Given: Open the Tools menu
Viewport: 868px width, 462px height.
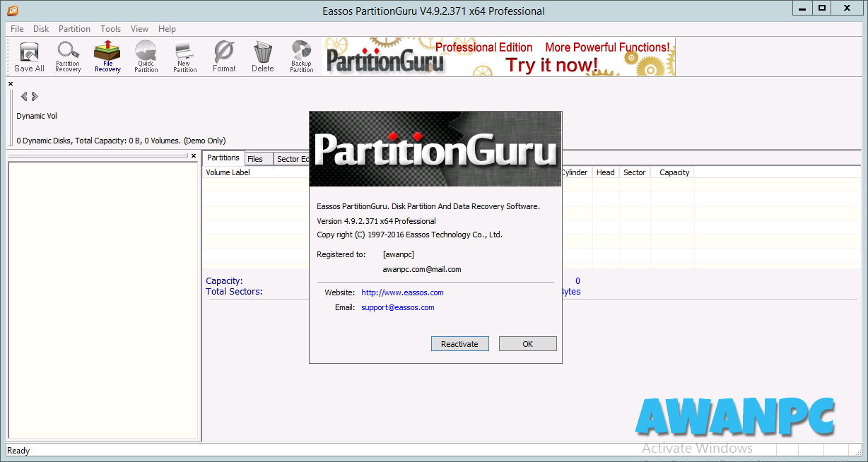Looking at the screenshot, I should click(x=110, y=29).
